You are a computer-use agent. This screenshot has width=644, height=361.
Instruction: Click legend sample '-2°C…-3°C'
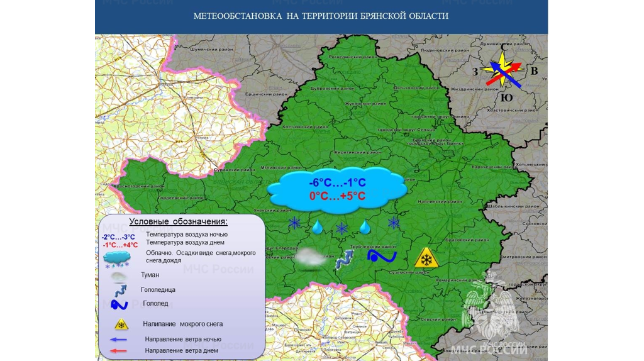pyautogui.click(x=118, y=237)
